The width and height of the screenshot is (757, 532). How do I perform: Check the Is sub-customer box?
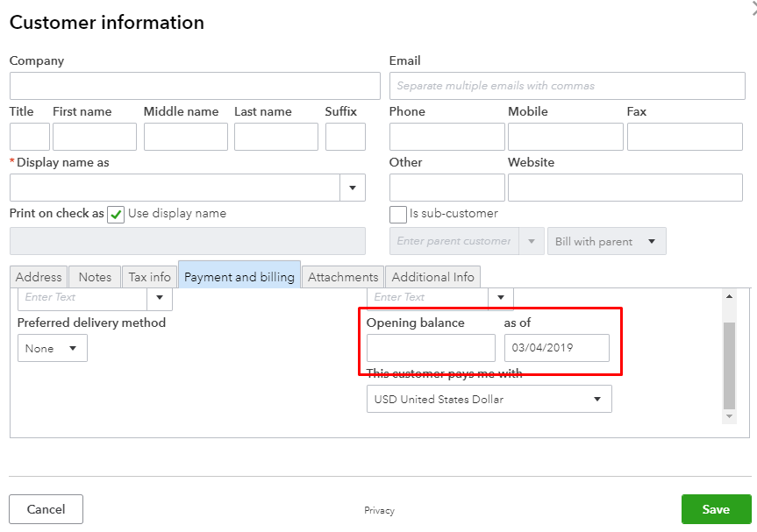click(x=398, y=215)
